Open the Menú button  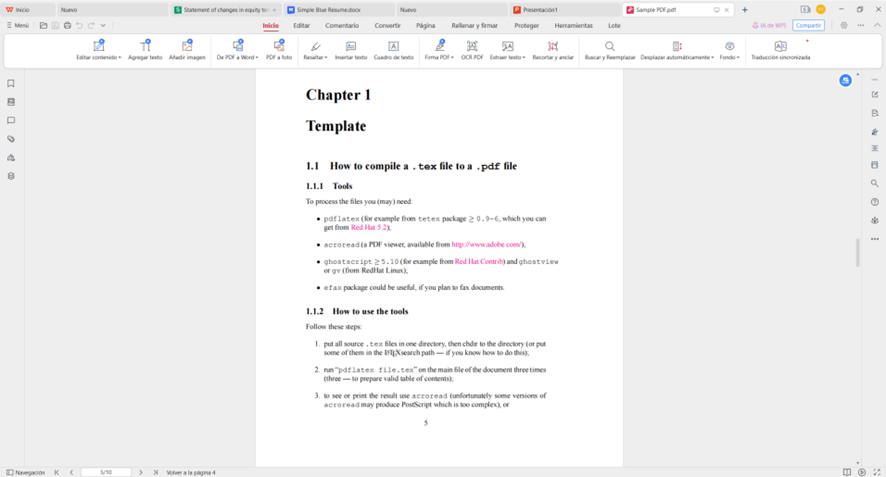18,25
